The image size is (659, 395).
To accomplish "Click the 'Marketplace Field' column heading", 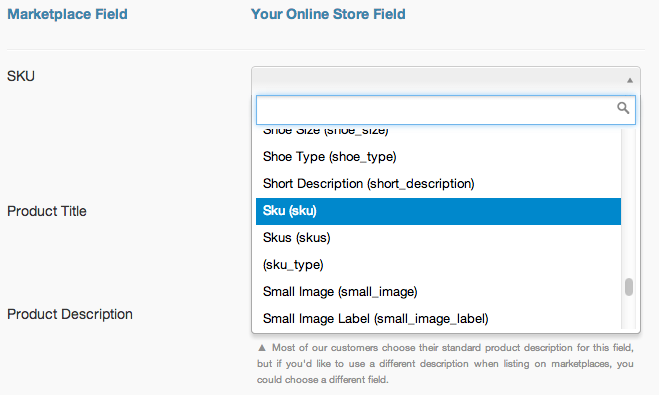I will 67,14.
